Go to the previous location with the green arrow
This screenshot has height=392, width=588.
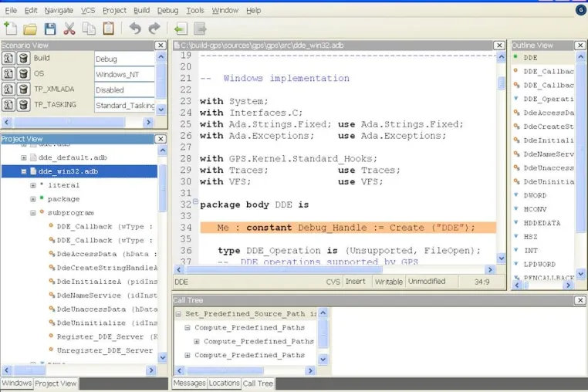click(x=181, y=29)
